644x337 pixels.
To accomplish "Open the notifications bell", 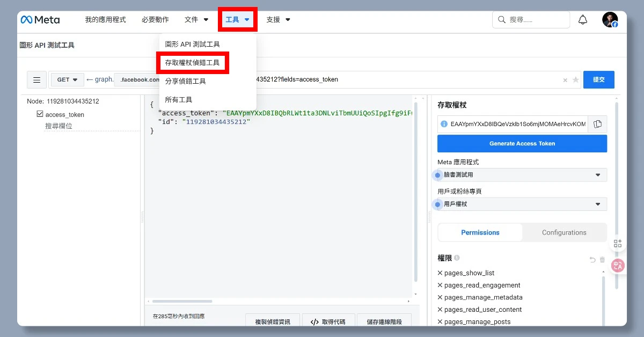I will pos(583,20).
